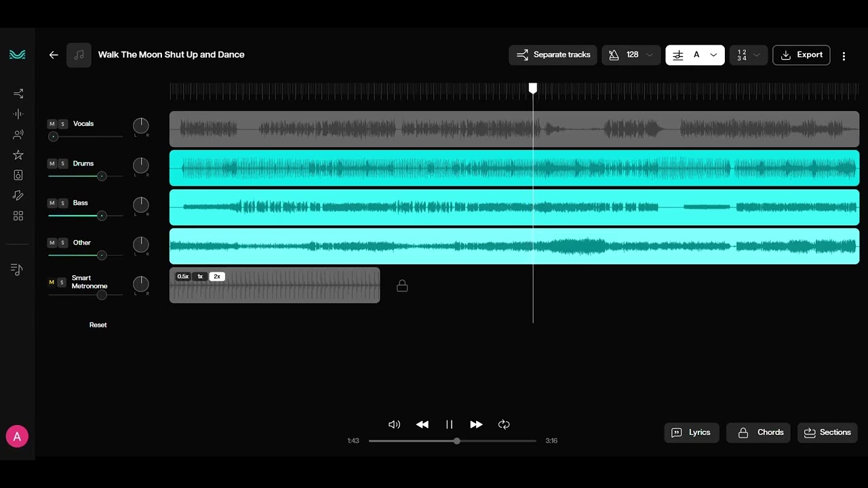
Task: Open the playlist sidebar icon
Action: (18, 270)
